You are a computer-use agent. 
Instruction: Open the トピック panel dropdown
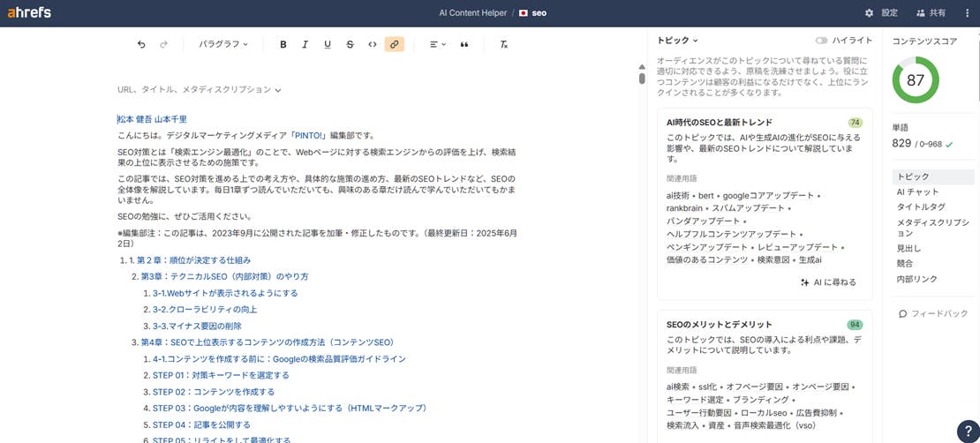678,41
